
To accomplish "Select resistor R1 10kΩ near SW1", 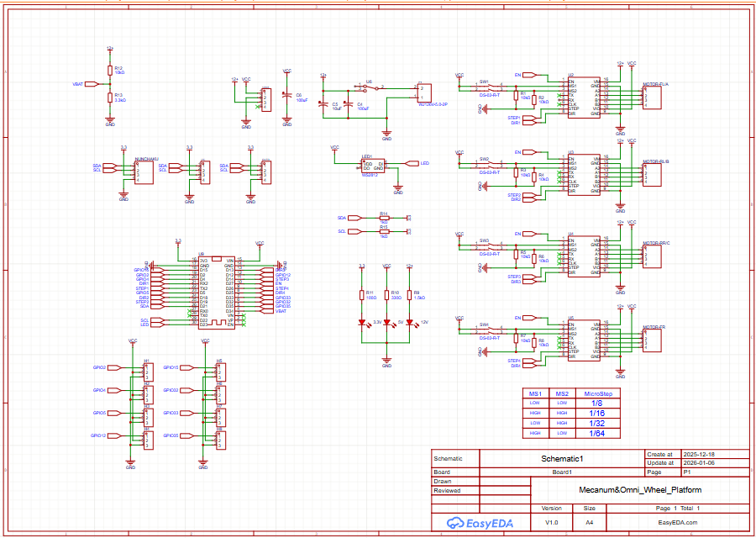I will pyautogui.click(x=516, y=95).
